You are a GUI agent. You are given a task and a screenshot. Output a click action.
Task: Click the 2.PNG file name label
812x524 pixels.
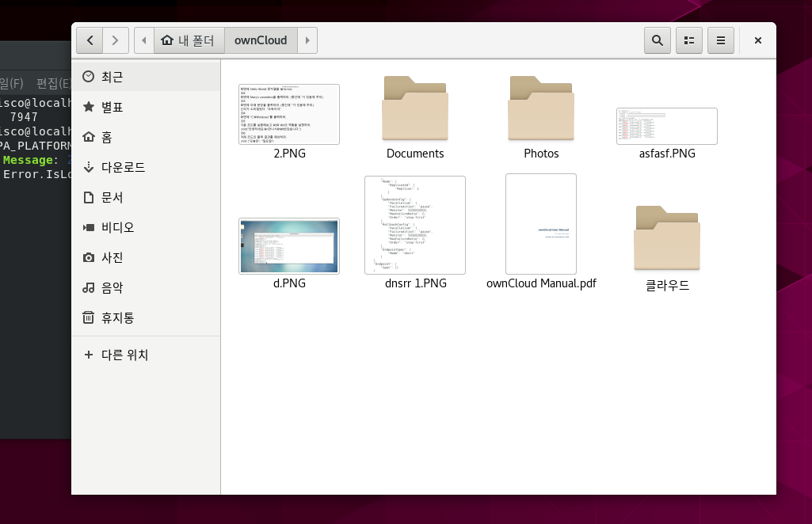pos(289,154)
